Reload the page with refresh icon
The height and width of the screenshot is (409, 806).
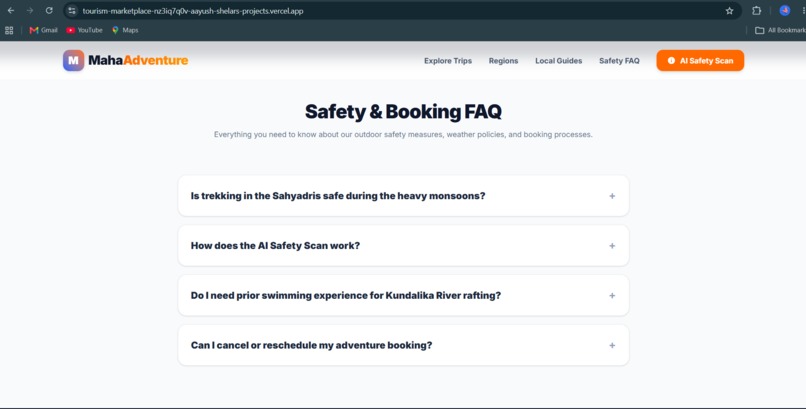click(49, 11)
